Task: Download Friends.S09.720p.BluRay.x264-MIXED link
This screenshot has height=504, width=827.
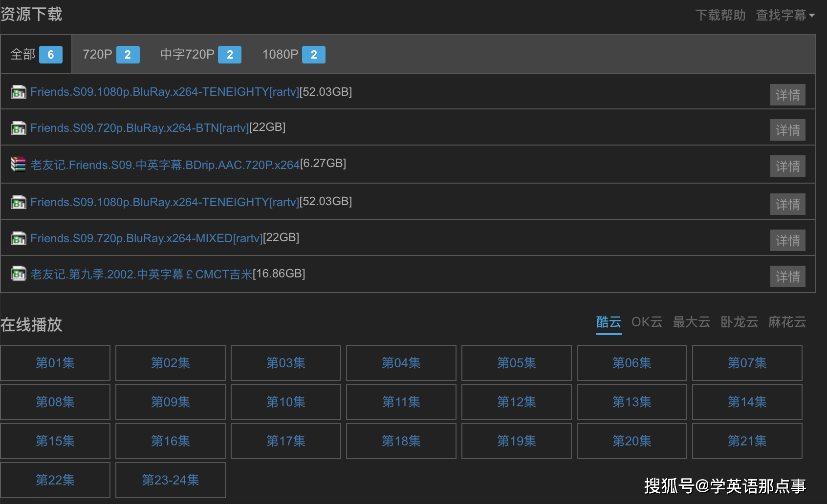Action: 146,238
